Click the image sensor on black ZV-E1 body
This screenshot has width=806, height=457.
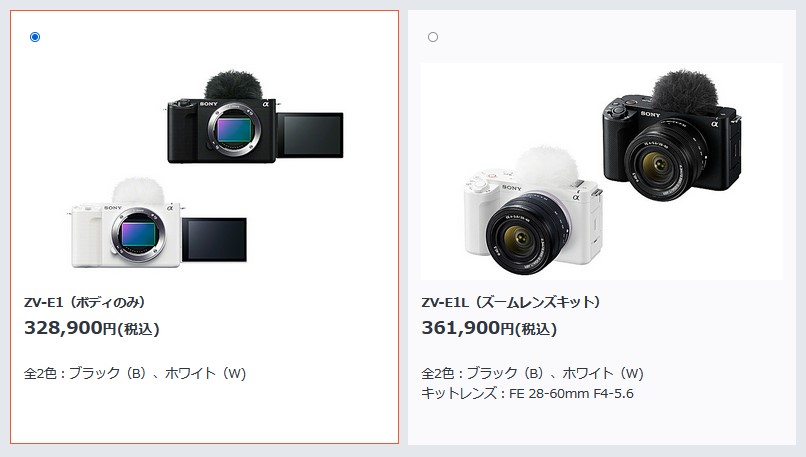(x=234, y=130)
